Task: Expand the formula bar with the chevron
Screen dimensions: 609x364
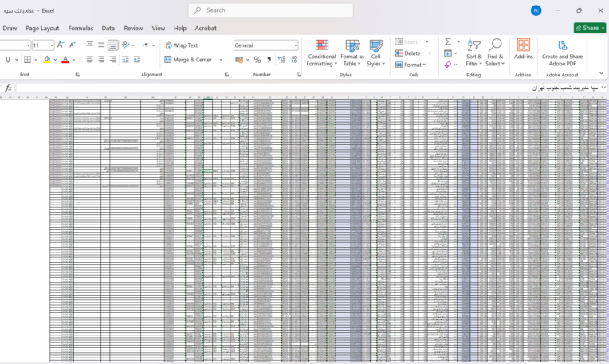Action: [x=603, y=88]
